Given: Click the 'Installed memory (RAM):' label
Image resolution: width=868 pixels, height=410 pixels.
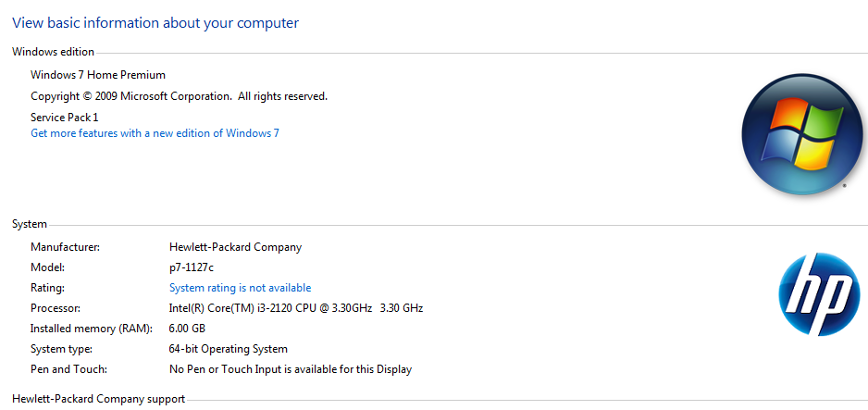Looking at the screenshot, I should pyautogui.click(x=92, y=329).
